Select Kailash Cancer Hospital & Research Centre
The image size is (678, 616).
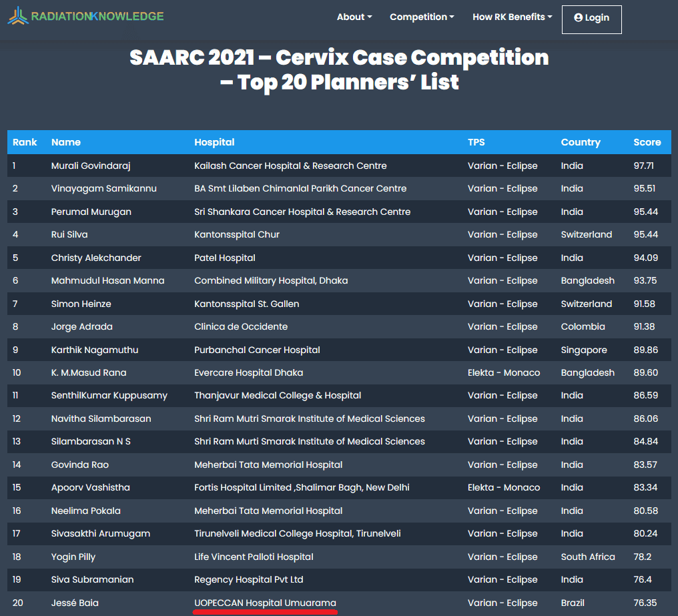point(290,166)
